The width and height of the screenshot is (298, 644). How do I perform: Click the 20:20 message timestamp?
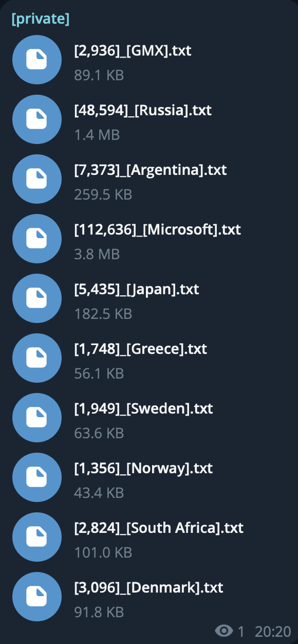point(273,631)
